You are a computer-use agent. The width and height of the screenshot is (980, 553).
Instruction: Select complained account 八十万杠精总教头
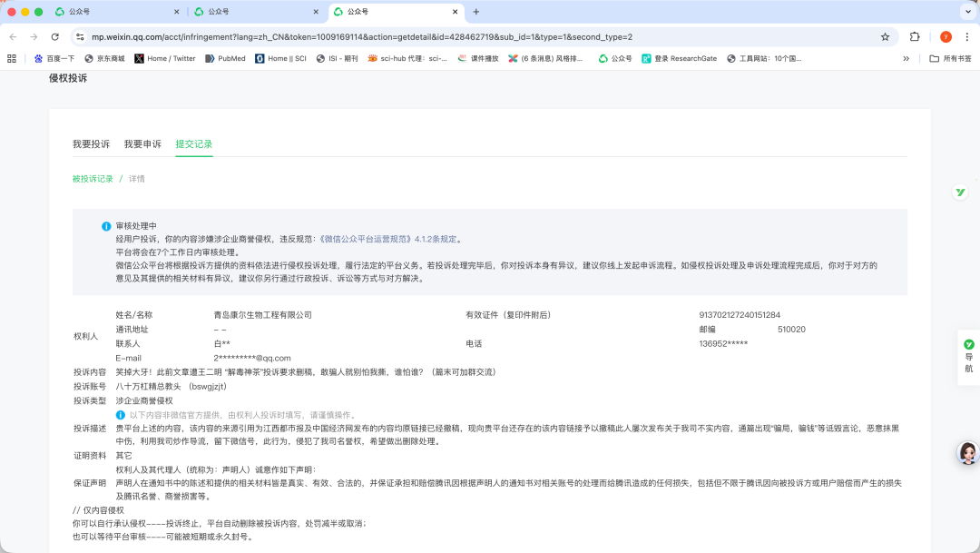click(x=148, y=387)
